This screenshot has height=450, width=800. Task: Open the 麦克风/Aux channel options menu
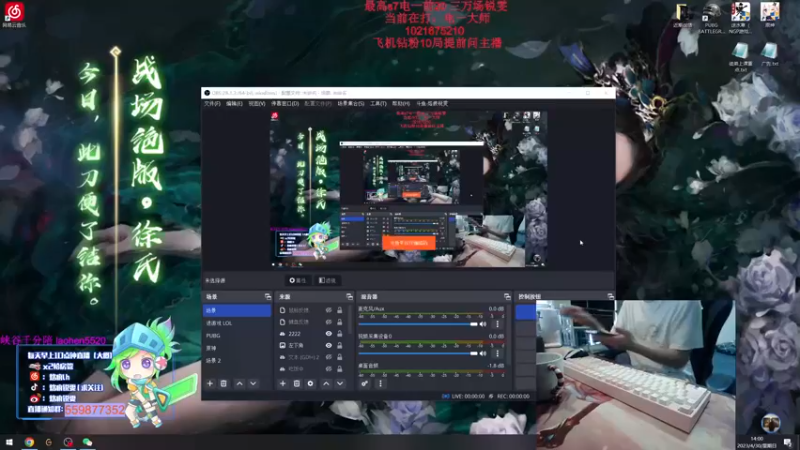[x=497, y=324]
